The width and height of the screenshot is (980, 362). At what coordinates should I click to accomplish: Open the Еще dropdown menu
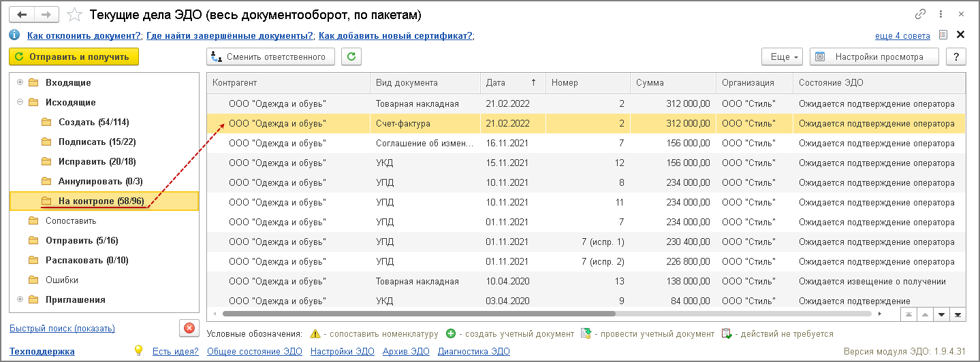click(783, 57)
